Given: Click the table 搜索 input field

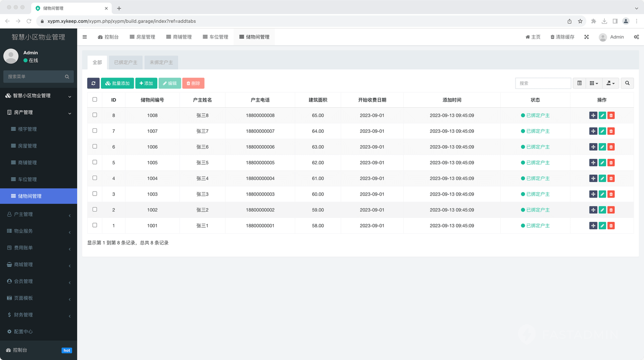Looking at the screenshot, I should point(543,83).
